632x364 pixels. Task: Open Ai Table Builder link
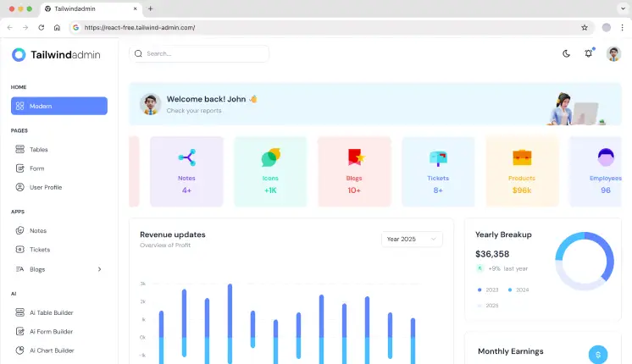pyautogui.click(x=51, y=312)
